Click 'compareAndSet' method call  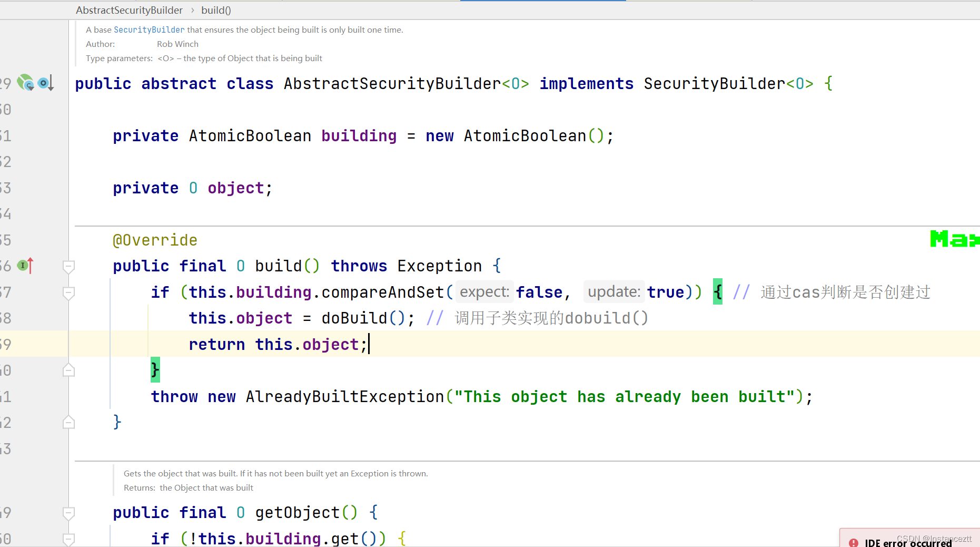tap(383, 292)
